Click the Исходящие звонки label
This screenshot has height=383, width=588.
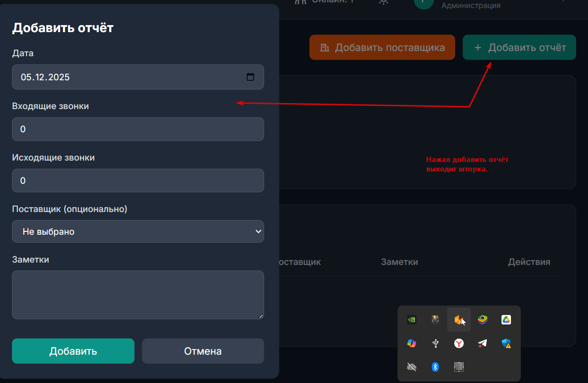(x=53, y=157)
